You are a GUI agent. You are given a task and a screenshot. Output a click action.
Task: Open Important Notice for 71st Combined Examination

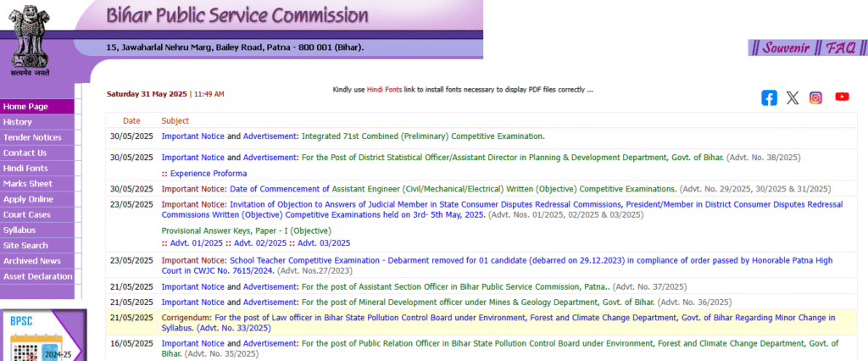[192, 136]
